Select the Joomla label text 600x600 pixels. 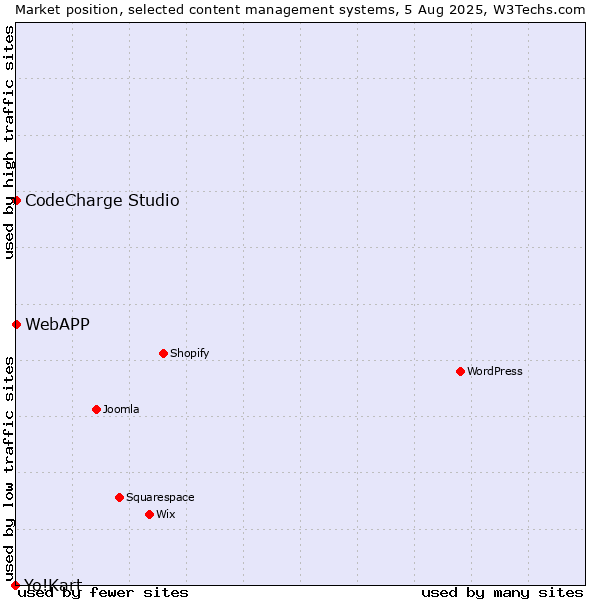tap(121, 409)
